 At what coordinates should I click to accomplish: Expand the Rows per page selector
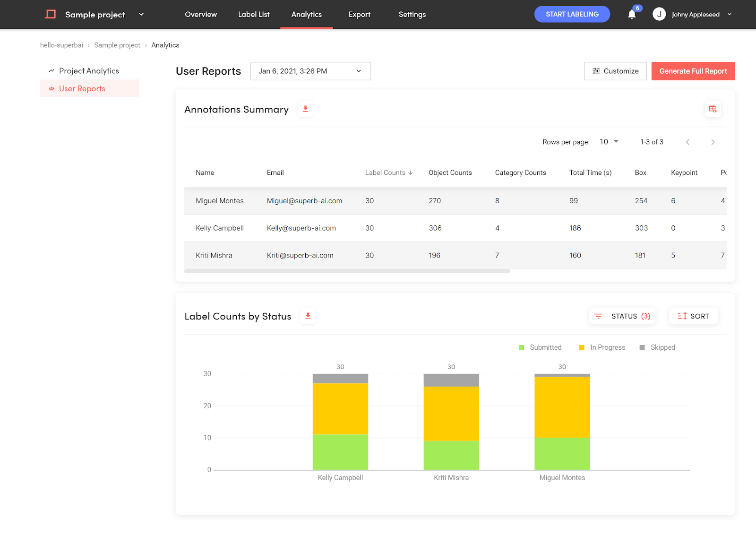pyautogui.click(x=609, y=142)
